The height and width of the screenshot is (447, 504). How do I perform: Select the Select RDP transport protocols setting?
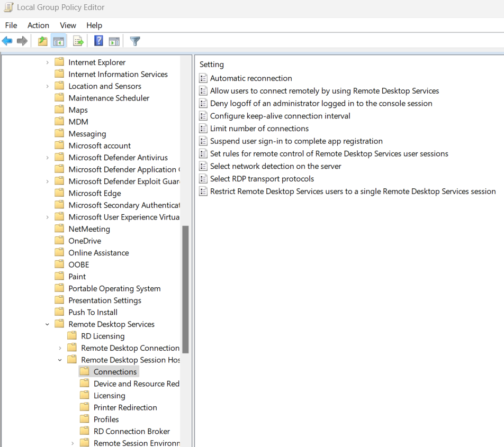coord(262,179)
